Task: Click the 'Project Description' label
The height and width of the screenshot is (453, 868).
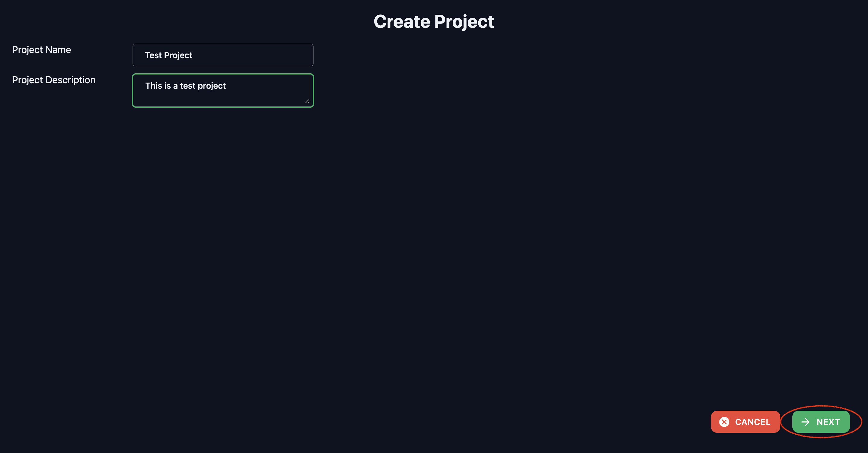Action: [54, 80]
